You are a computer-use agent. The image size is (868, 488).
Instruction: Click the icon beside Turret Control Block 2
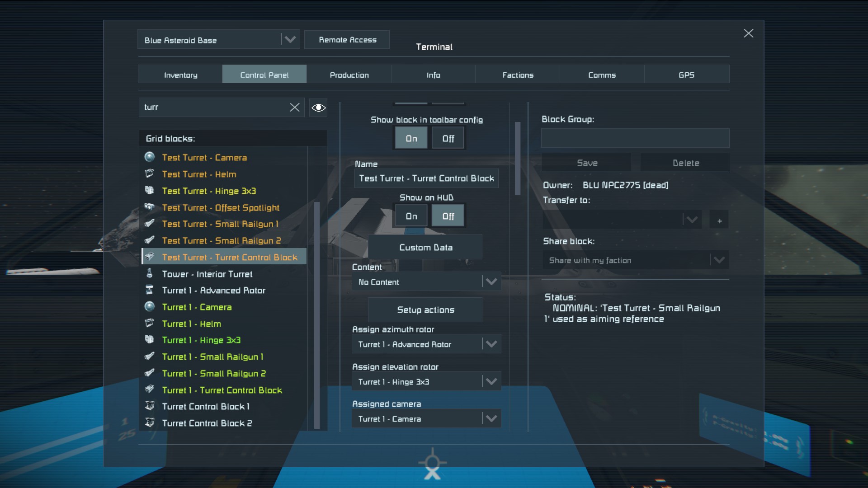click(x=150, y=423)
